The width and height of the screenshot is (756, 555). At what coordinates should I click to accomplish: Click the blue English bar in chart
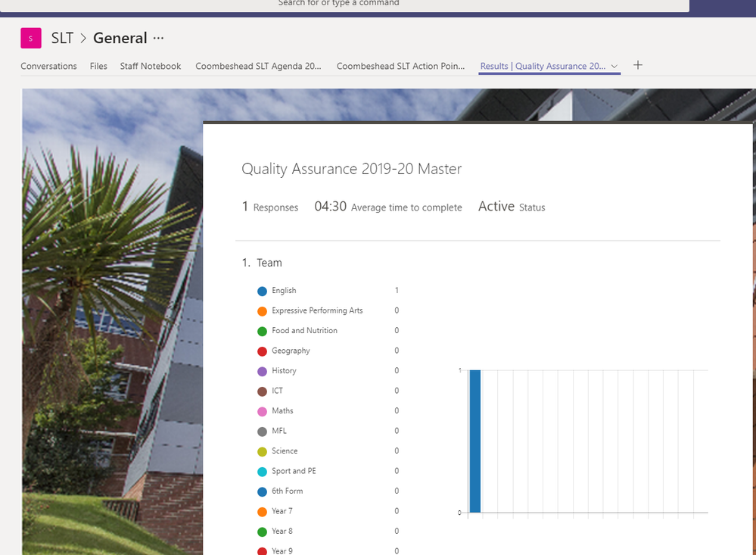[475, 441]
